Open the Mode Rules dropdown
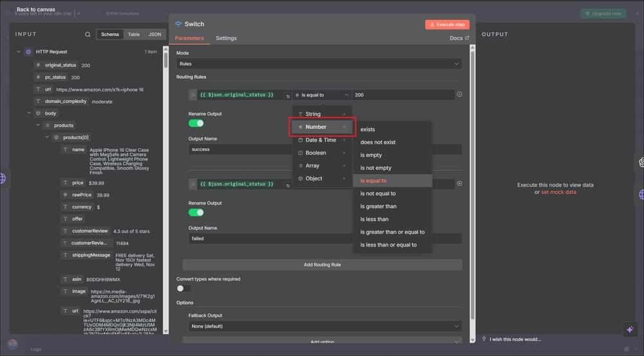The image size is (644, 356). (x=319, y=64)
